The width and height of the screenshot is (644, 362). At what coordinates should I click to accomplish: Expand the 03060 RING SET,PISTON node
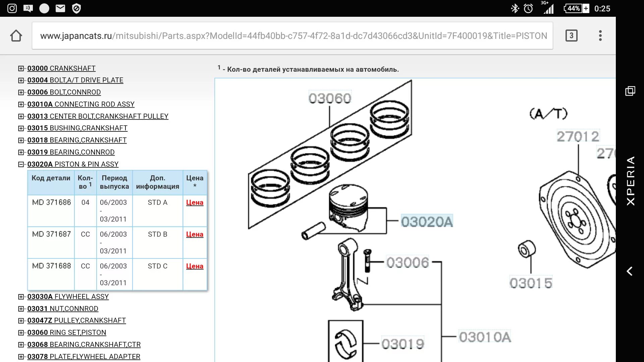(x=21, y=333)
